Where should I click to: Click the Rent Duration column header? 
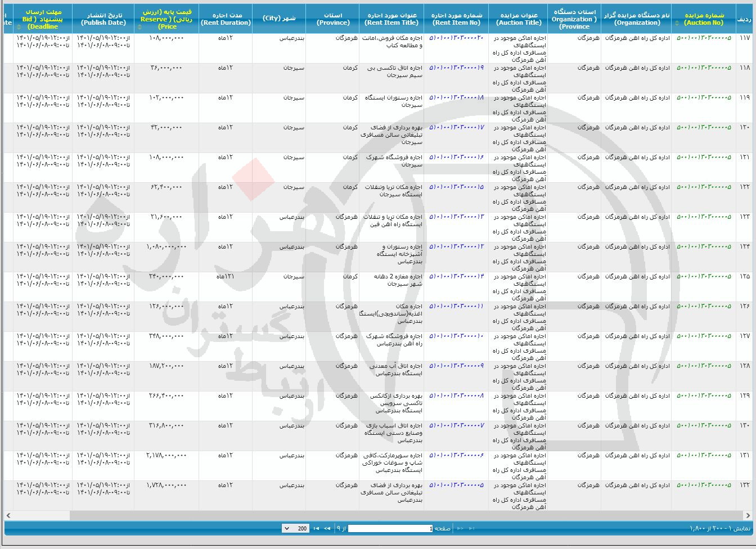pyautogui.click(x=226, y=19)
